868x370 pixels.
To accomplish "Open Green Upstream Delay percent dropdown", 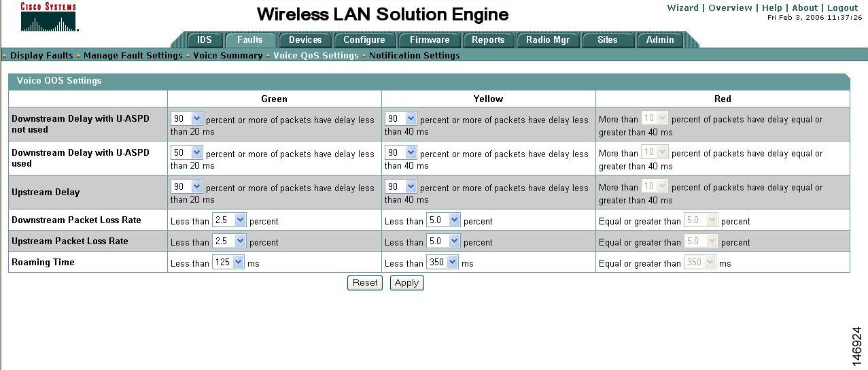I will (187, 186).
